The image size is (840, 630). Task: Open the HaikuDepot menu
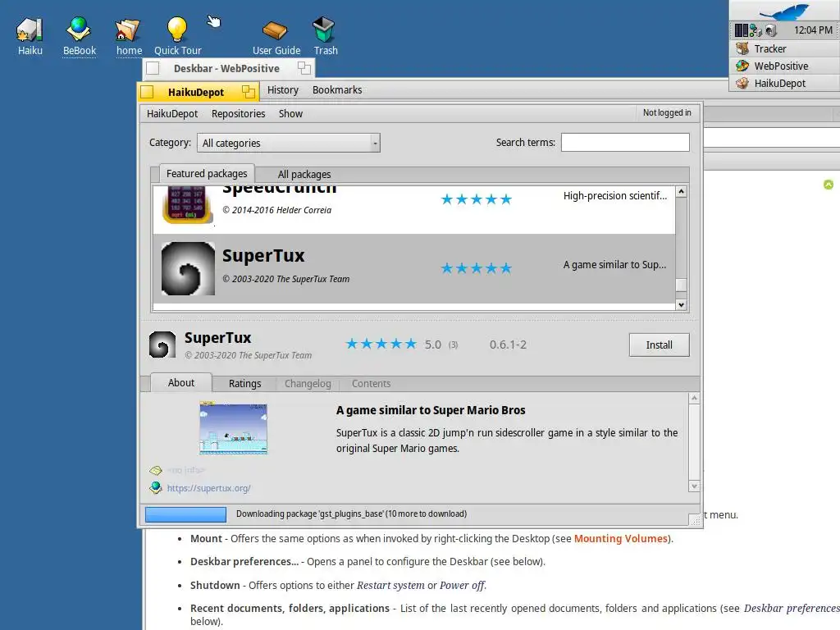(172, 113)
